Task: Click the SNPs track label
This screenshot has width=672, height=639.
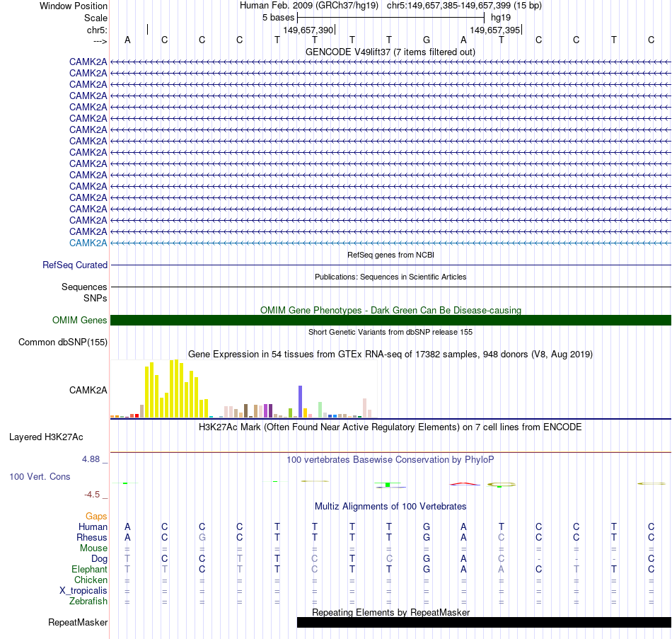Action: 95,298
